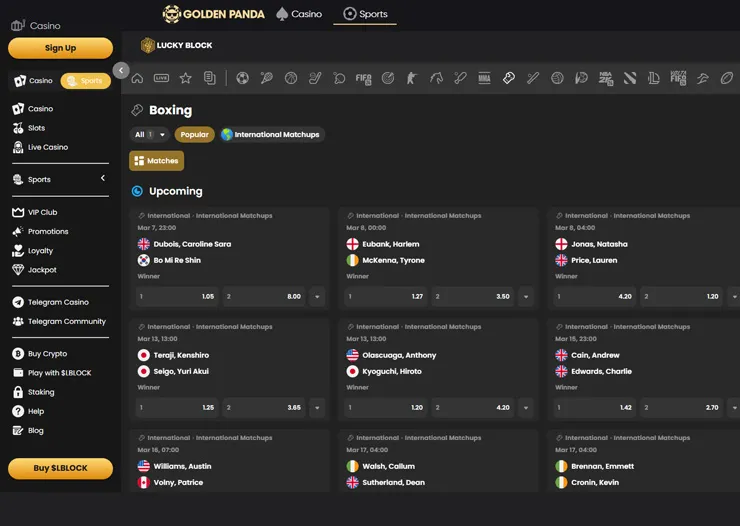This screenshot has height=526, width=740.
Task: Open the LIVE events icon
Action: [x=161, y=78]
